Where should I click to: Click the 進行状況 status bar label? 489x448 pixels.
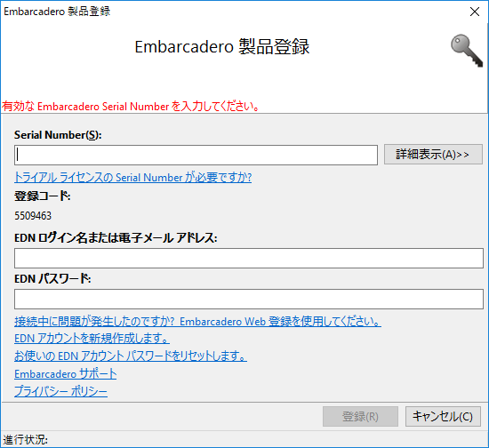[x=25, y=440]
